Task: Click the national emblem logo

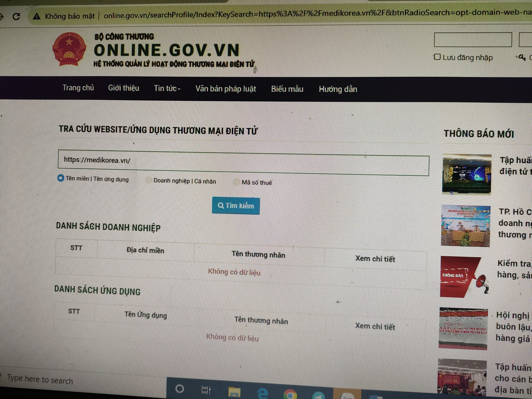Action: pyautogui.click(x=69, y=49)
